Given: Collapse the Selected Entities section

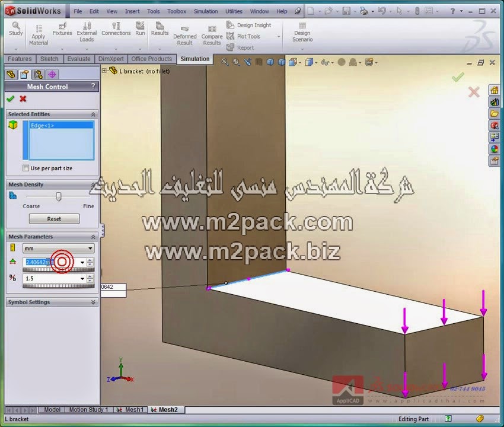Looking at the screenshot, I should 93,114.
